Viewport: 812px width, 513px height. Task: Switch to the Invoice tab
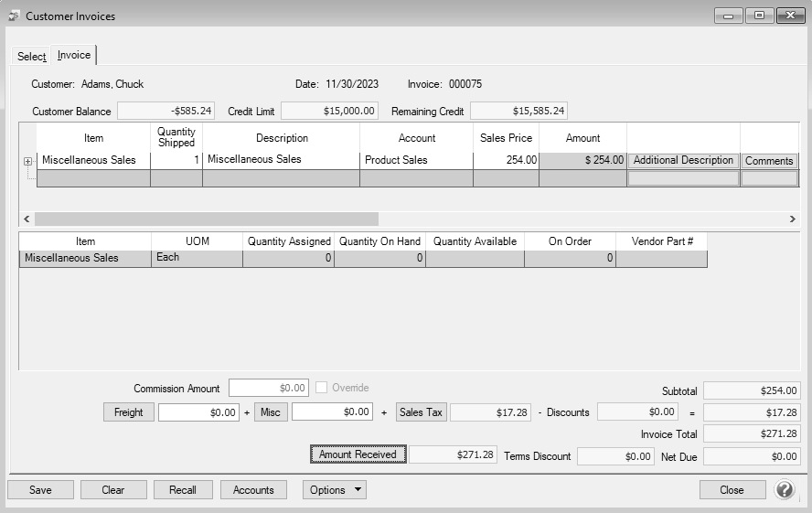(x=74, y=56)
